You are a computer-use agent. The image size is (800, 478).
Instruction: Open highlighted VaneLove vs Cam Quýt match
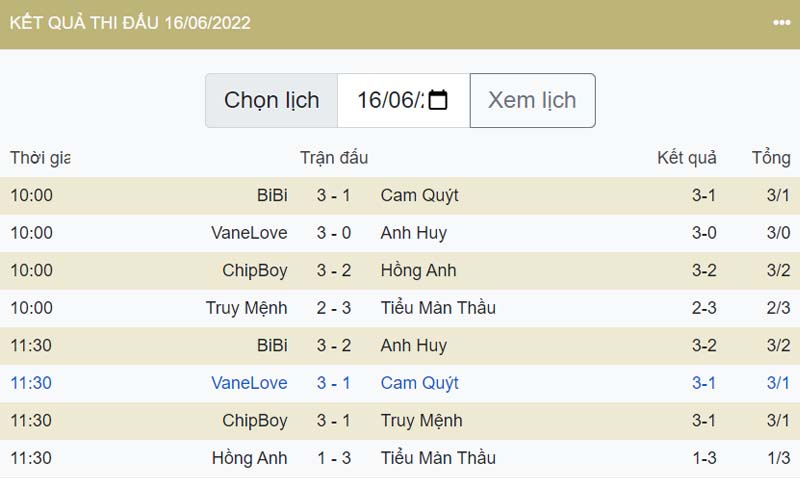tap(400, 383)
